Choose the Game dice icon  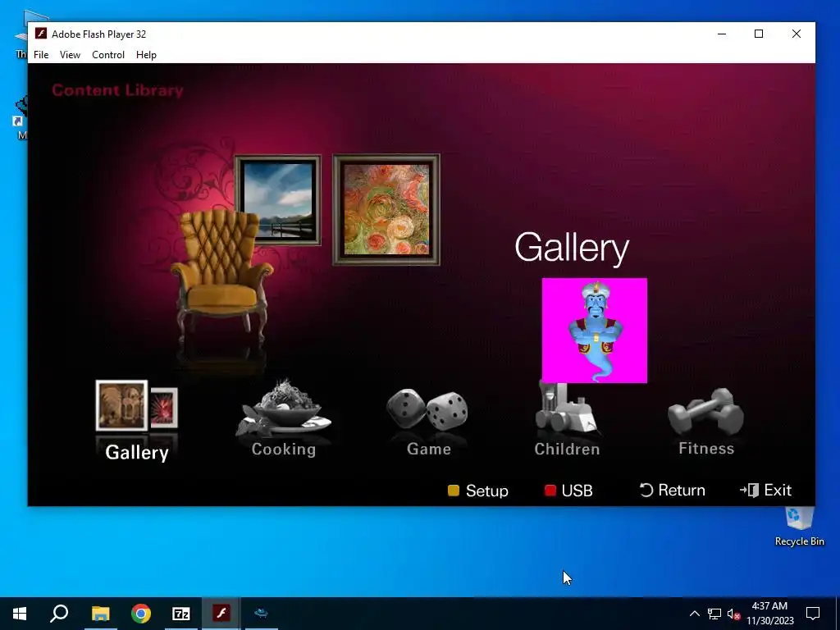(x=427, y=410)
